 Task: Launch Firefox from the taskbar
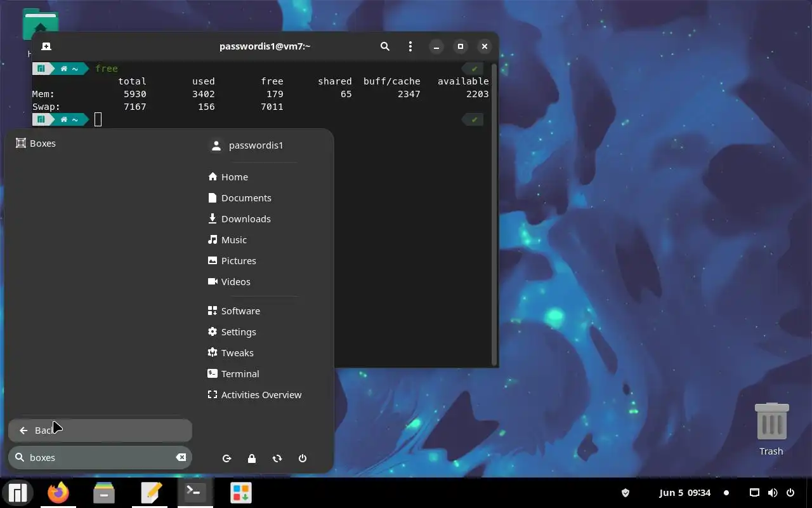pyautogui.click(x=58, y=493)
